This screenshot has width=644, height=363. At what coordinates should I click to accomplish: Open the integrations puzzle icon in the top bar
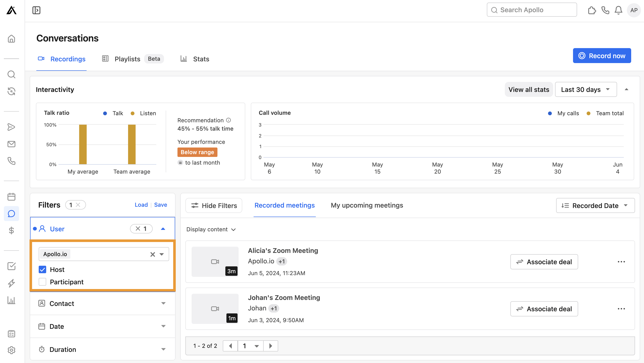(x=592, y=10)
